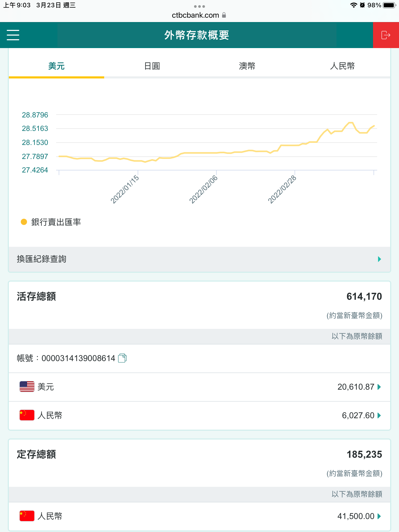Open the hamburger navigation menu
Image resolution: width=399 pixels, height=532 pixels.
13,35
